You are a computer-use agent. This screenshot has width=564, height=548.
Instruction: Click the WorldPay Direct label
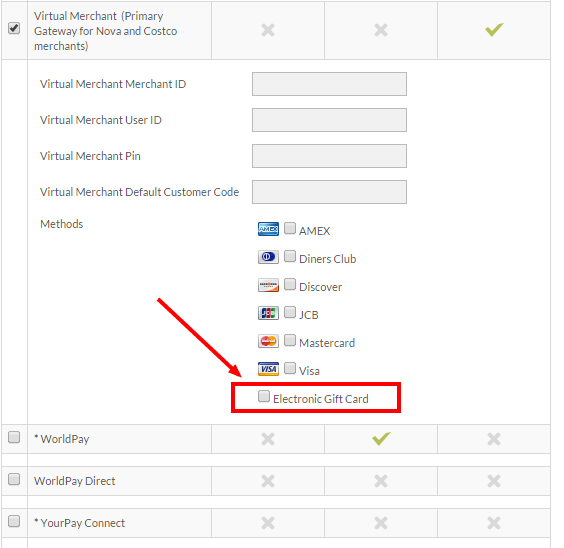point(74,481)
